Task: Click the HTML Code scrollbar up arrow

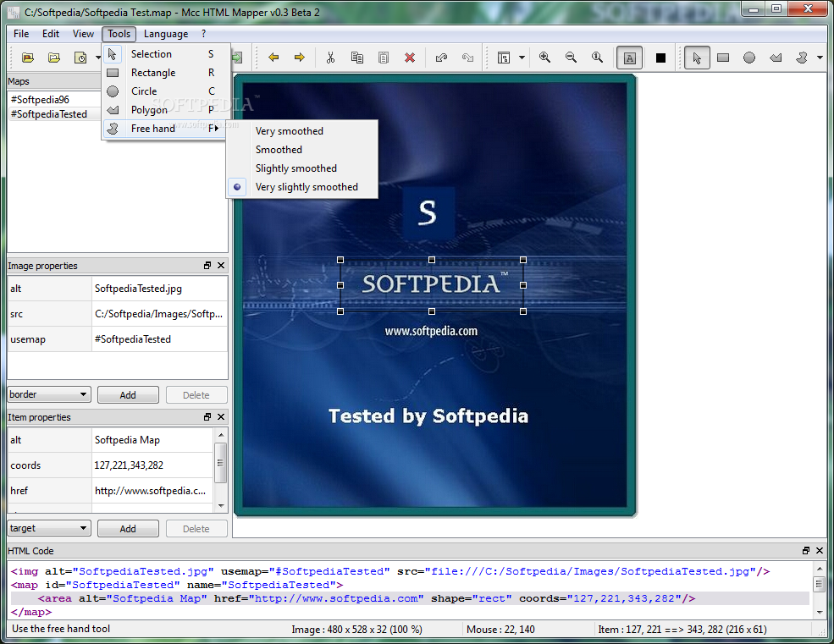Action: coord(820,569)
